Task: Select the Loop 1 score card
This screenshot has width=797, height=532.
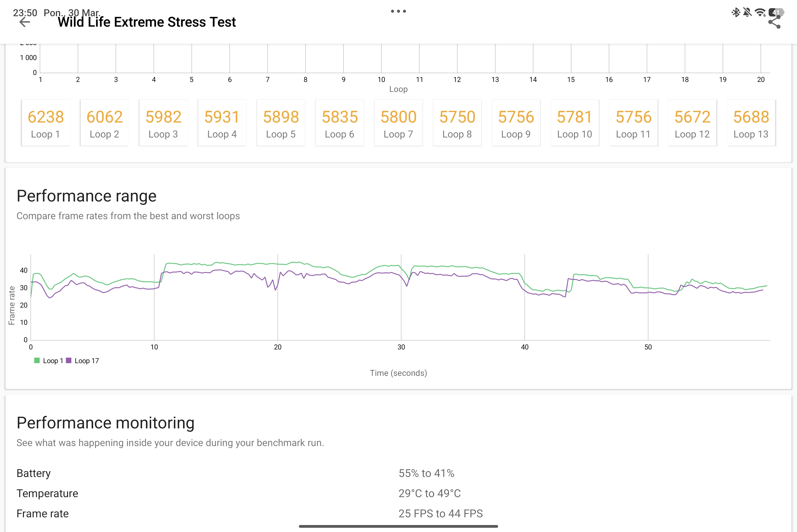Action: click(x=46, y=123)
